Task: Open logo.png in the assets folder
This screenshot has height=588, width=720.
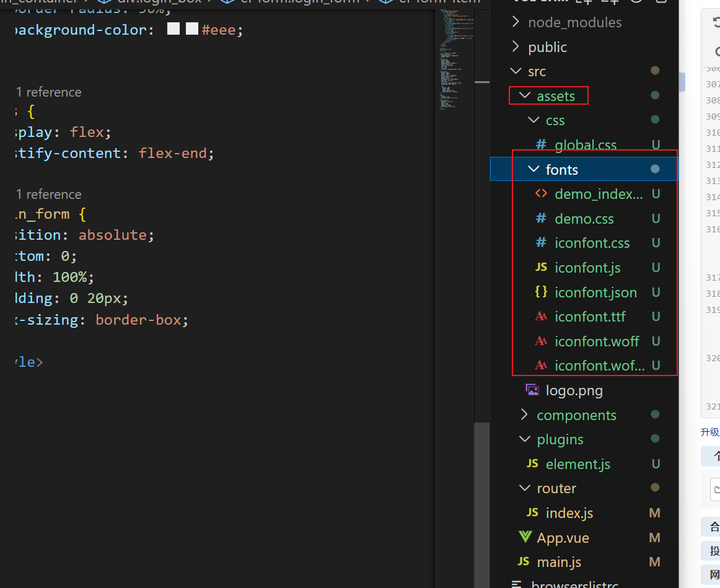Action: (x=574, y=390)
